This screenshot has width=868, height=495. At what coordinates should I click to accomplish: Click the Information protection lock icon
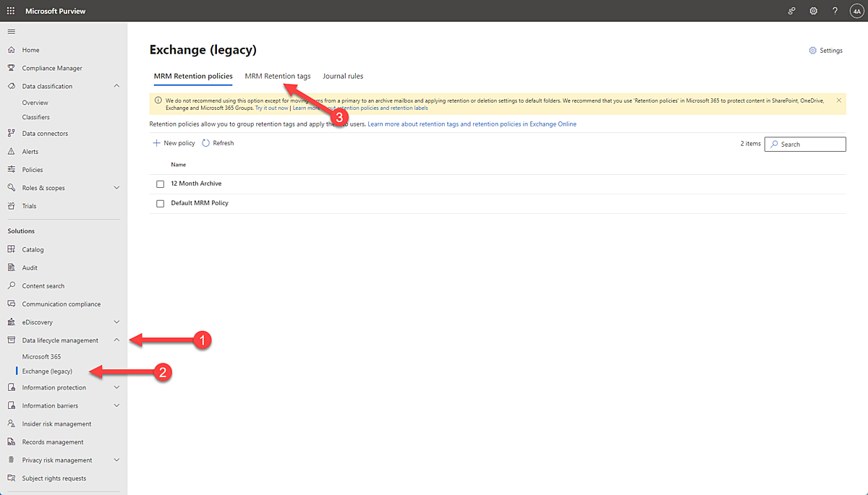point(11,387)
